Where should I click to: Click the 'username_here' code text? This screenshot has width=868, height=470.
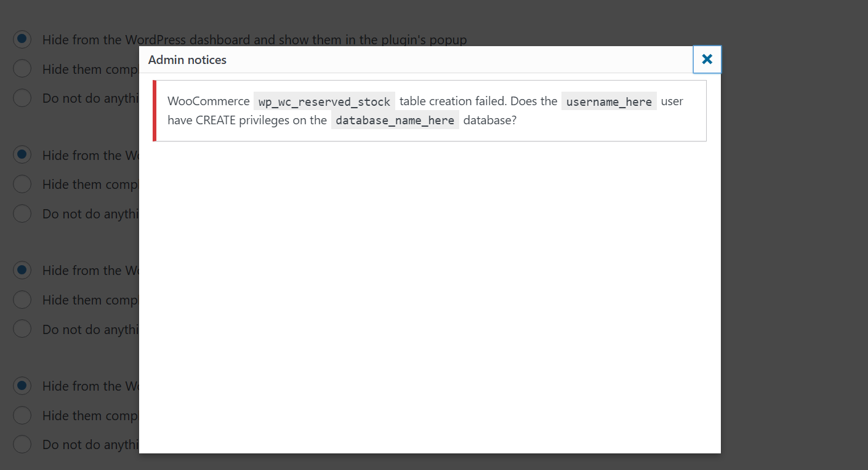[609, 102]
